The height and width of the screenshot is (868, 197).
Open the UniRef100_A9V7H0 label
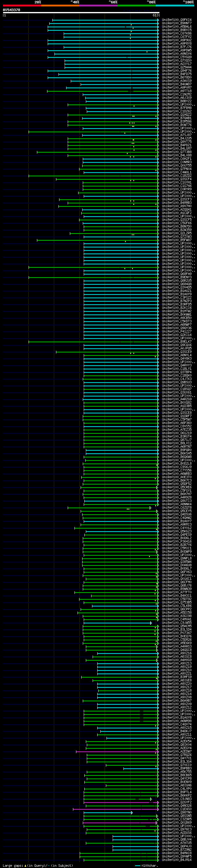176,206
